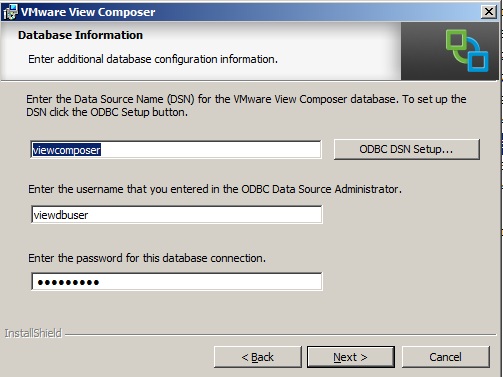Viewport: 503px width, 377px height.
Task: Click the database connection password label
Action: tap(147, 258)
